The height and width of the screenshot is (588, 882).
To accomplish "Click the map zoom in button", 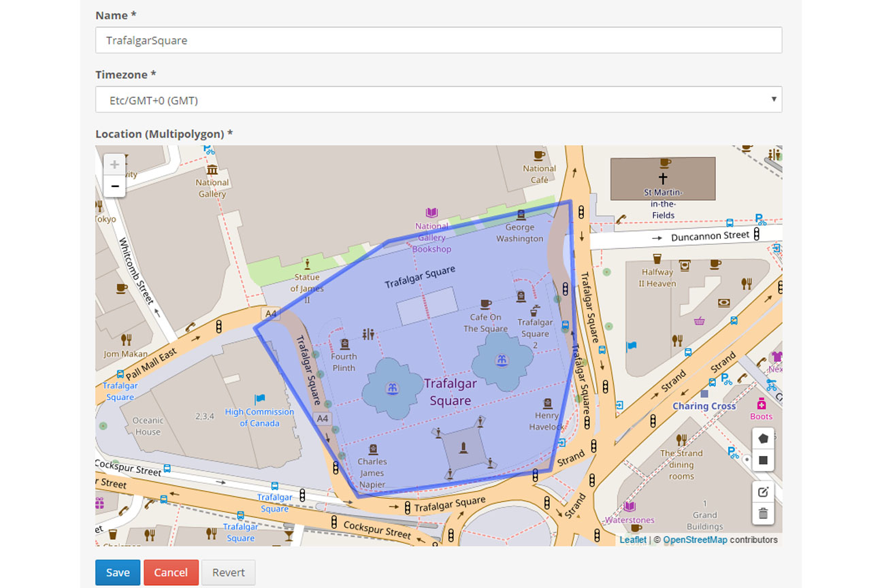I will pyautogui.click(x=114, y=165).
